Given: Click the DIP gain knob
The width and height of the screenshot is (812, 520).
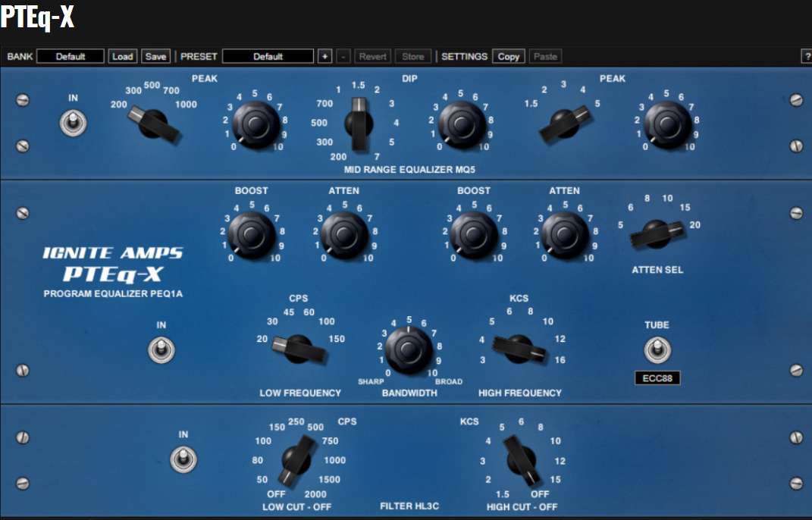Looking at the screenshot, I should pos(462,124).
